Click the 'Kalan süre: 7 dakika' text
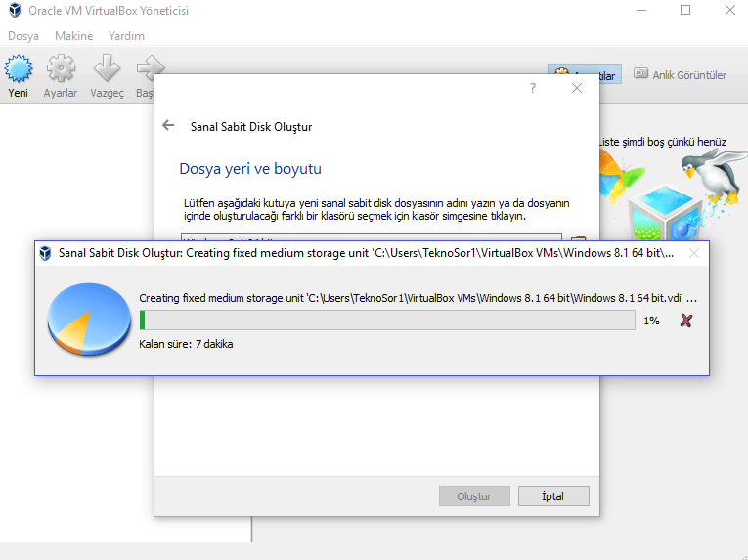Screen dimensions: 748x560 point(186,344)
